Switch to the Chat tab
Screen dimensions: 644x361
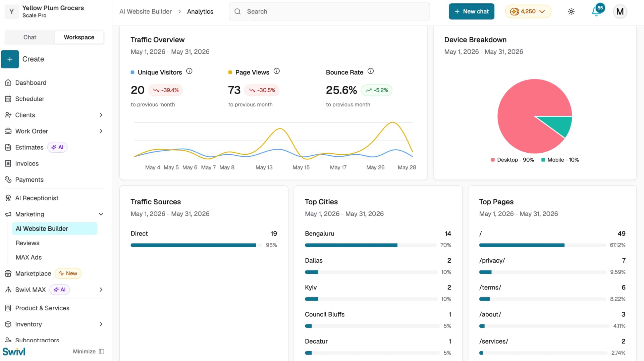tap(30, 37)
